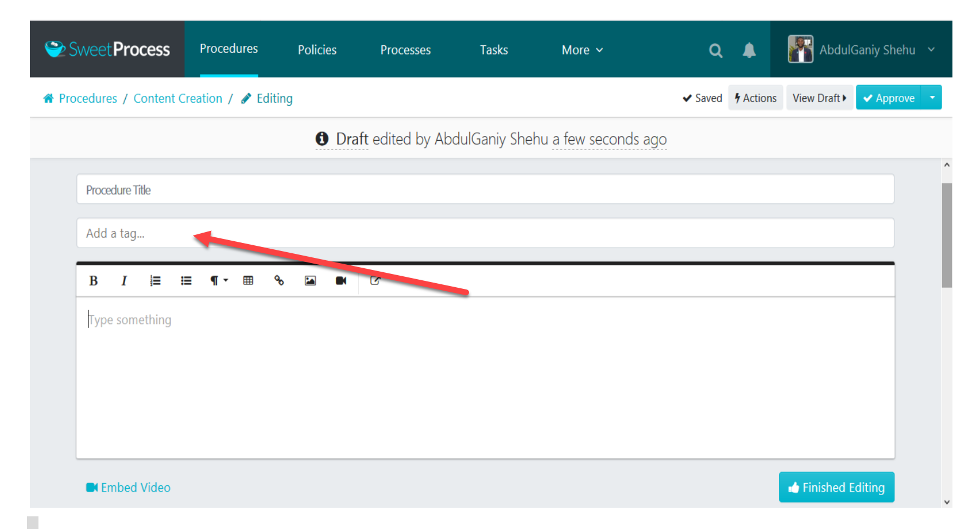Click the scrollbar up arrow

pos(947,165)
